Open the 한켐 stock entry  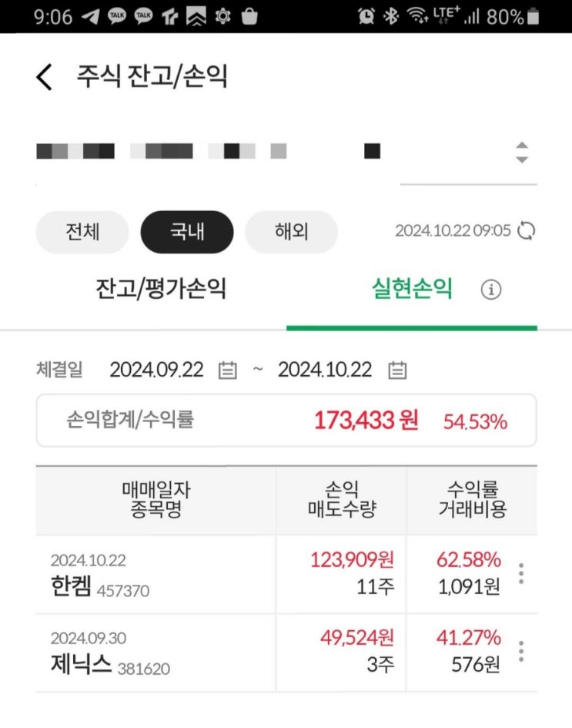(x=73, y=588)
